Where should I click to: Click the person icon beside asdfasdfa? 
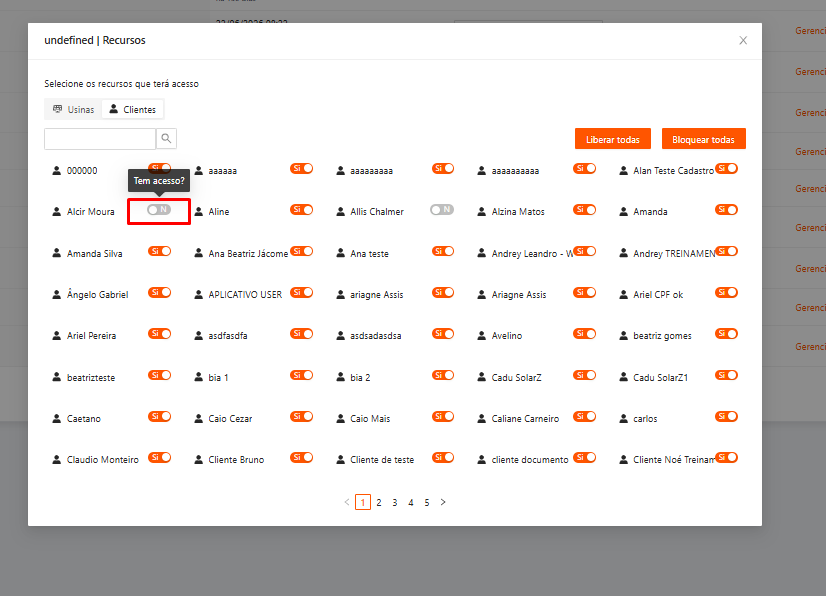tap(199, 336)
